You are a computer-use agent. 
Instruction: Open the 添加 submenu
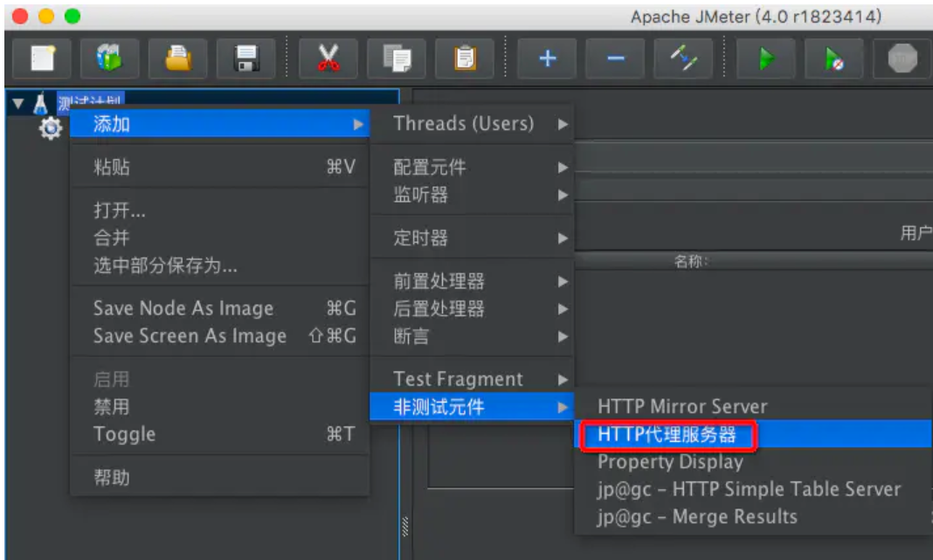click(219, 124)
